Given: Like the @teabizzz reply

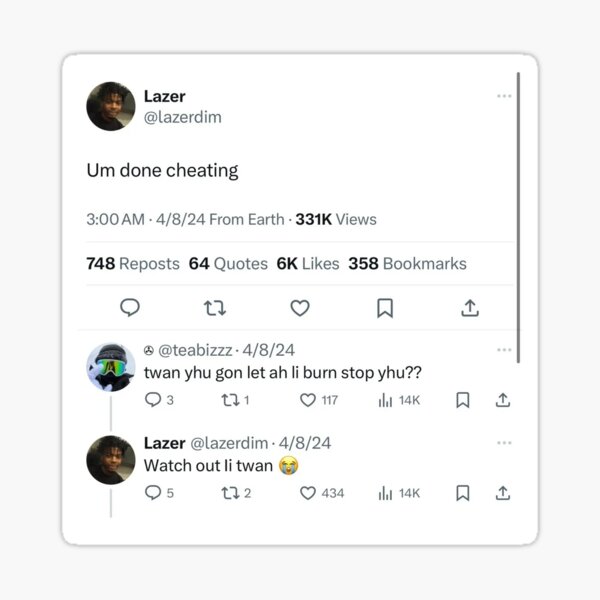Looking at the screenshot, I should click(x=308, y=400).
